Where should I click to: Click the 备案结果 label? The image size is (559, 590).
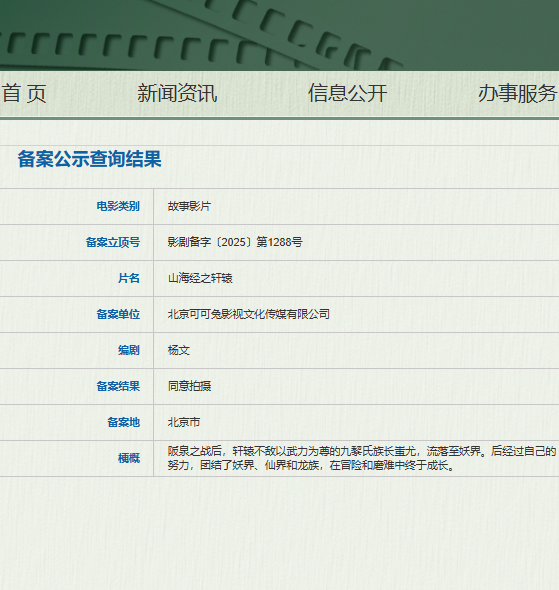coord(118,386)
